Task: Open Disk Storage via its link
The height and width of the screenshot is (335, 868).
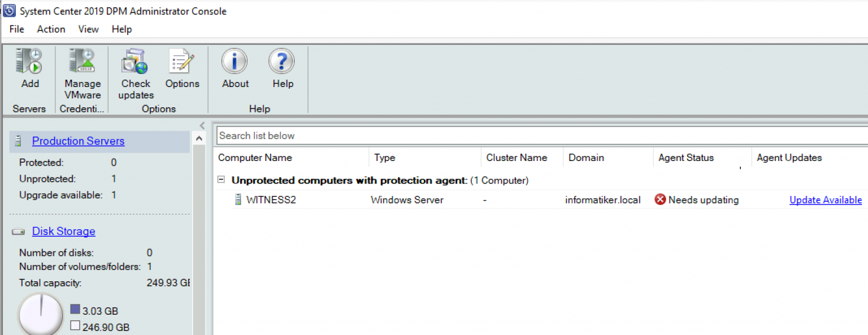Action: click(63, 231)
